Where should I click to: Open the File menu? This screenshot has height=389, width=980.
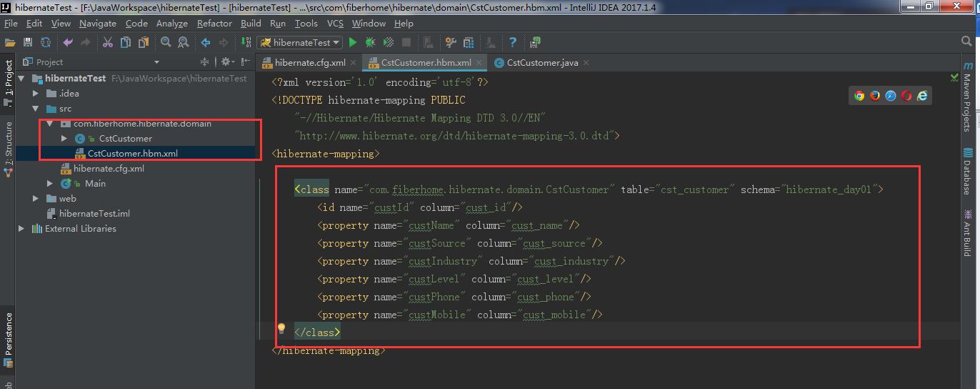tap(11, 24)
